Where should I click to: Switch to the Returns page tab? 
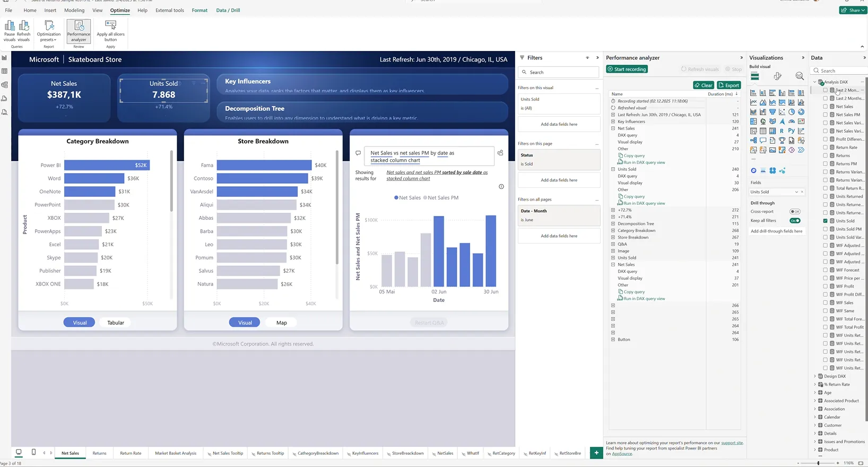point(99,453)
